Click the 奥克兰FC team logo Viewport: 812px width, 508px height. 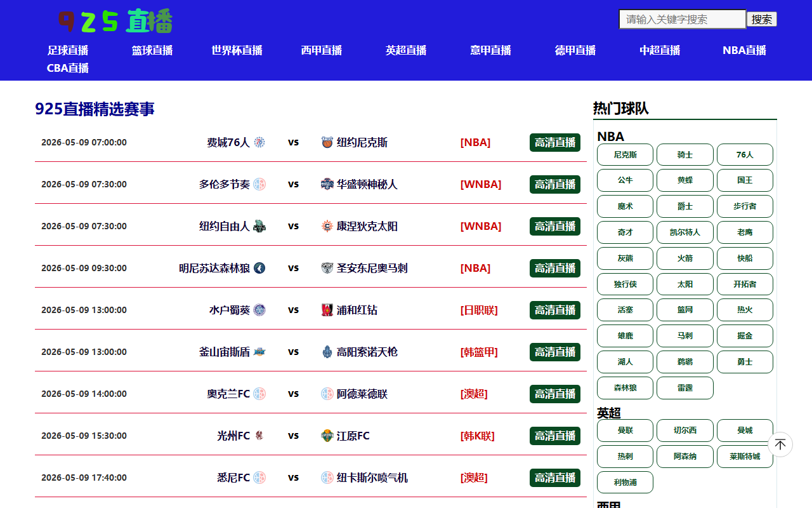coord(259,394)
